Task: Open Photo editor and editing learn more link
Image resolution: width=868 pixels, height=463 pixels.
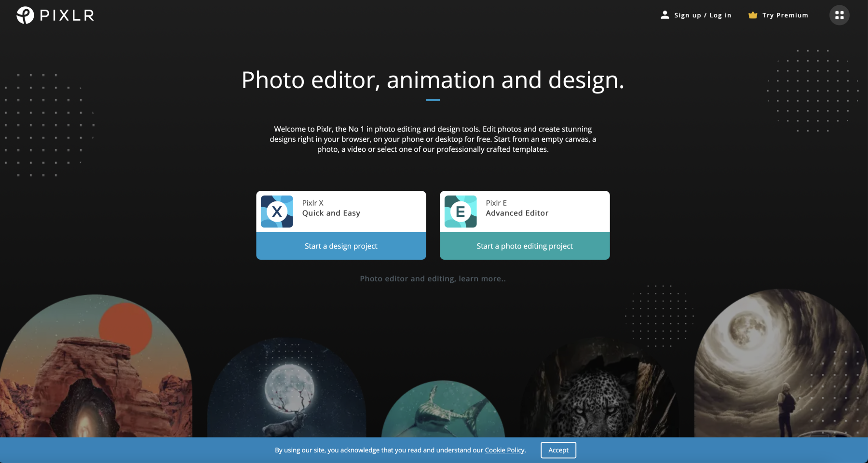Action: 433,278
